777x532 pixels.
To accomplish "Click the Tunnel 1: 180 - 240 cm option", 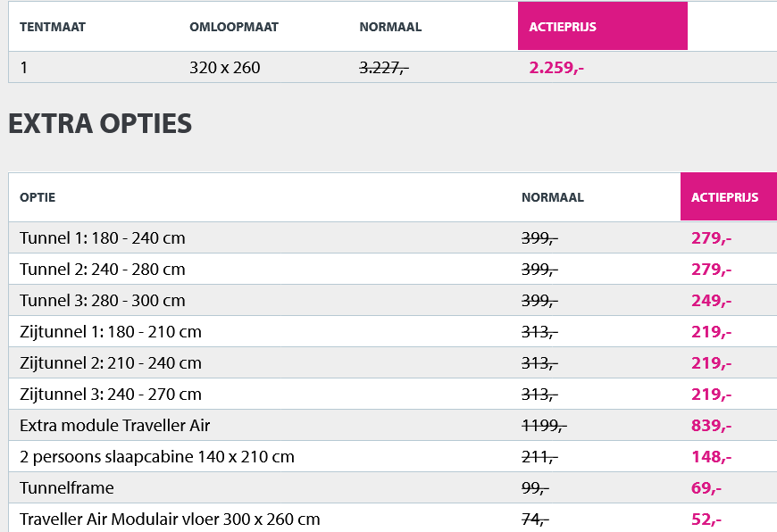I will pyautogui.click(x=103, y=238).
